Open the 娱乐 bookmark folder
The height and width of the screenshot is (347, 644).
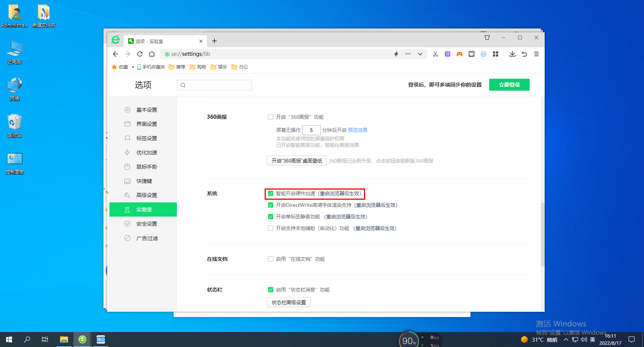click(x=219, y=67)
